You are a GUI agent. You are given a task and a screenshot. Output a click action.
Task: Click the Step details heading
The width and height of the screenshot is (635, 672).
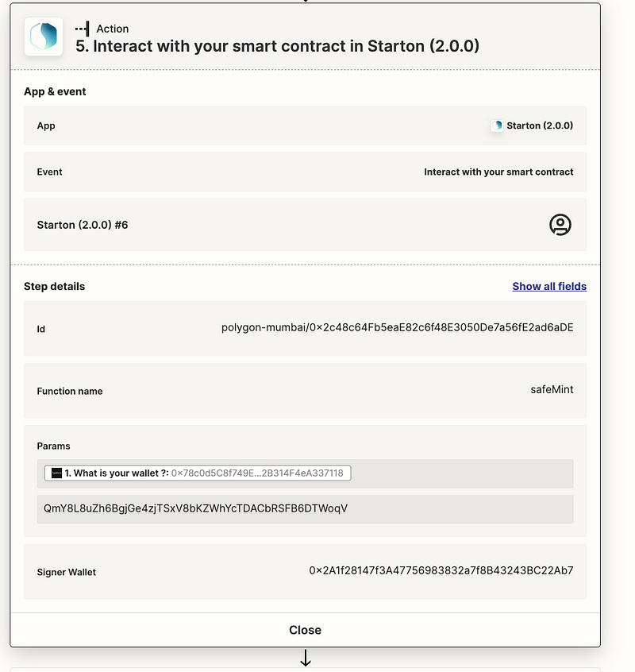pyautogui.click(x=55, y=286)
